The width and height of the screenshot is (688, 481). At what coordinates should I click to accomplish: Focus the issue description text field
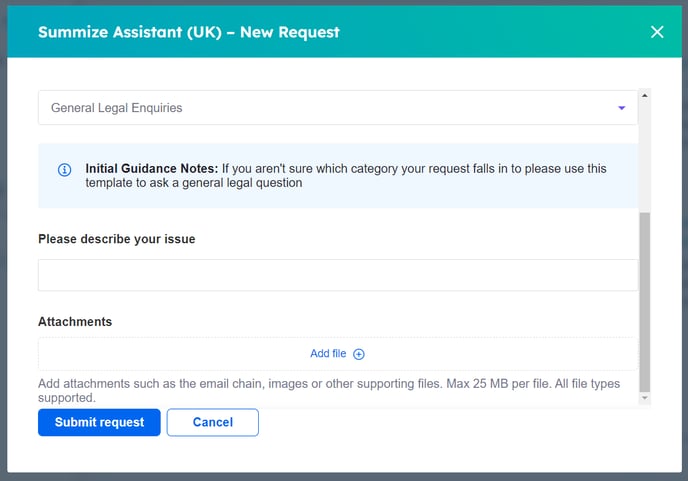(x=337, y=275)
